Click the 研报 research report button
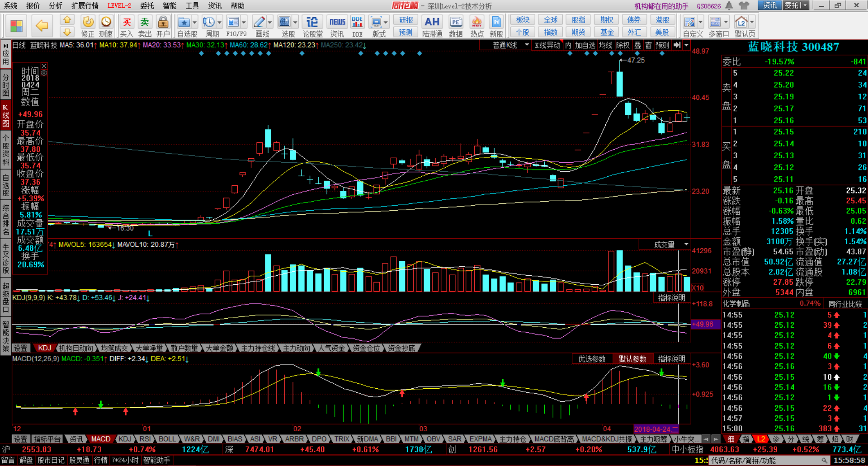This screenshot has width=868, height=466. [406, 20]
